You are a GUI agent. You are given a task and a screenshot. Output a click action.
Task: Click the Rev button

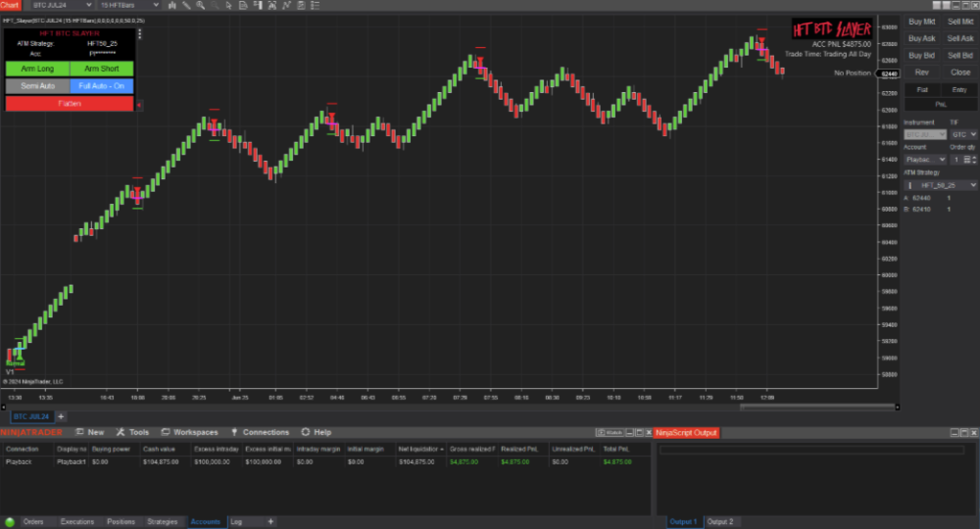click(922, 72)
